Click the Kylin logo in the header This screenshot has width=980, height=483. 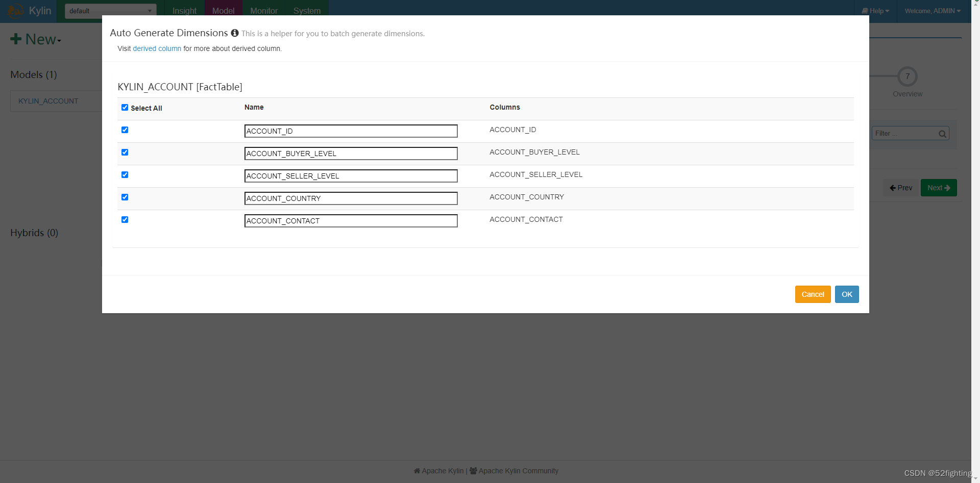point(16,11)
